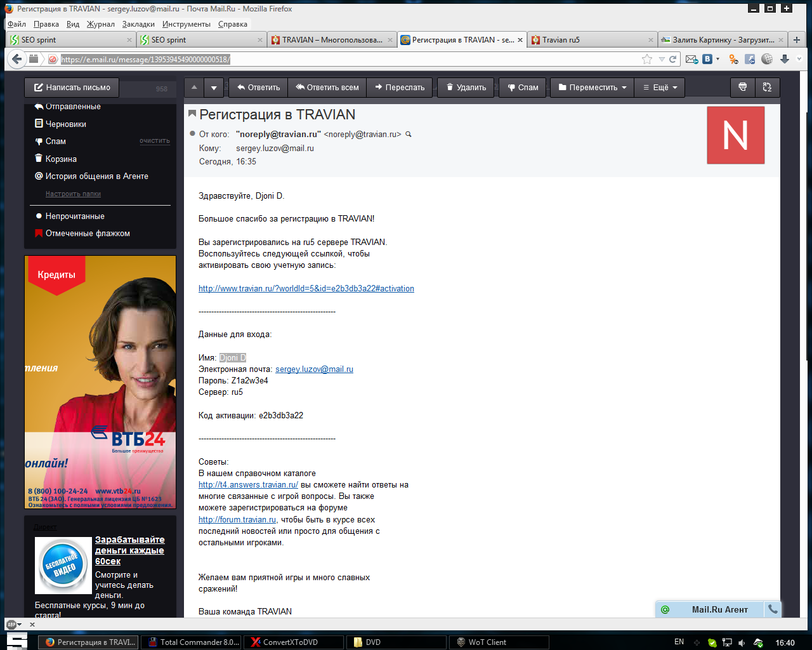Click the grey globe toolbar icon
Image resolution: width=812 pixels, height=650 pixels.
(x=767, y=59)
